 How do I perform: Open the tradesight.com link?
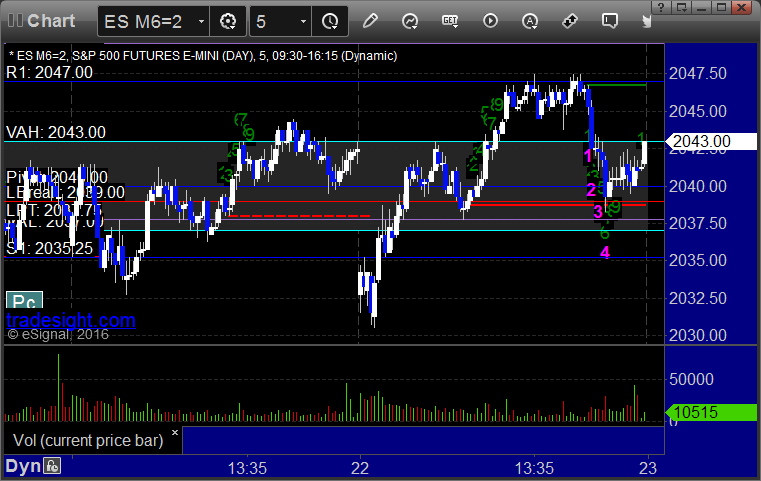click(71, 320)
